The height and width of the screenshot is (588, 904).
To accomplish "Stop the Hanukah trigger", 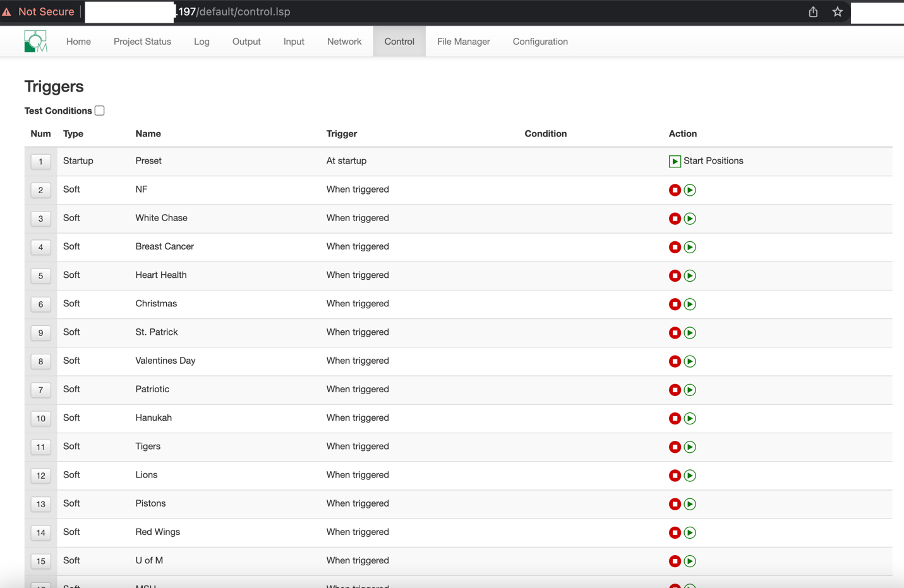I will (674, 418).
